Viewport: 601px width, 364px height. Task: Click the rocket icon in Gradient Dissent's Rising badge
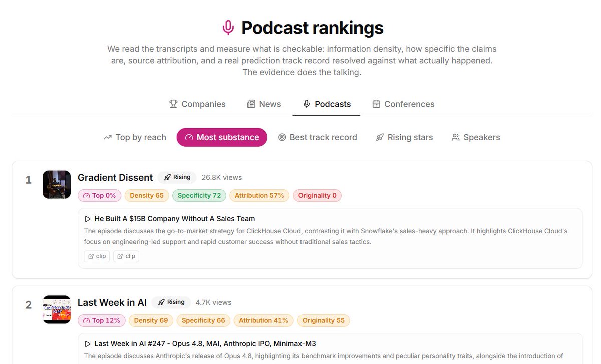pyautogui.click(x=168, y=177)
